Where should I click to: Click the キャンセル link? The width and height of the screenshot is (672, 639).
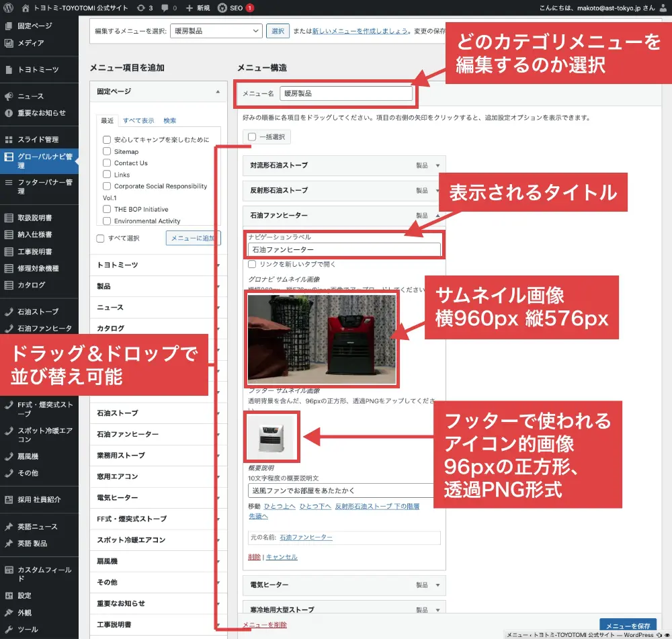tap(282, 557)
